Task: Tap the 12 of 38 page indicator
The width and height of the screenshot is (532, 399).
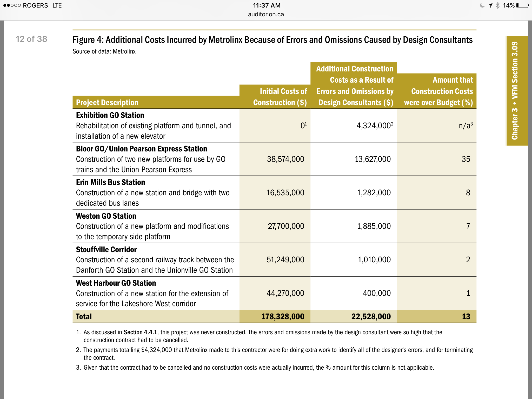Action: point(31,39)
